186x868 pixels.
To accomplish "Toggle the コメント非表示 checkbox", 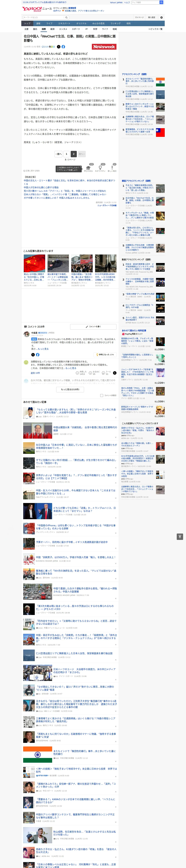I will (x=102, y=396).
